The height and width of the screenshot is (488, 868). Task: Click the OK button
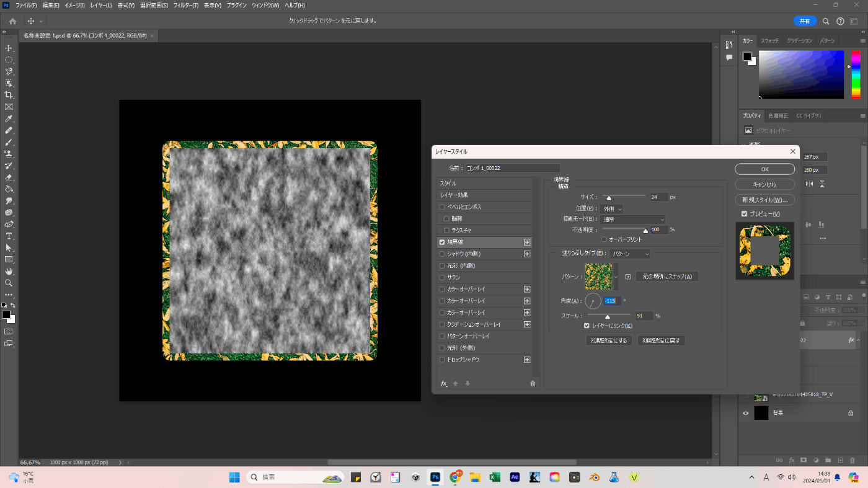(764, 169)
